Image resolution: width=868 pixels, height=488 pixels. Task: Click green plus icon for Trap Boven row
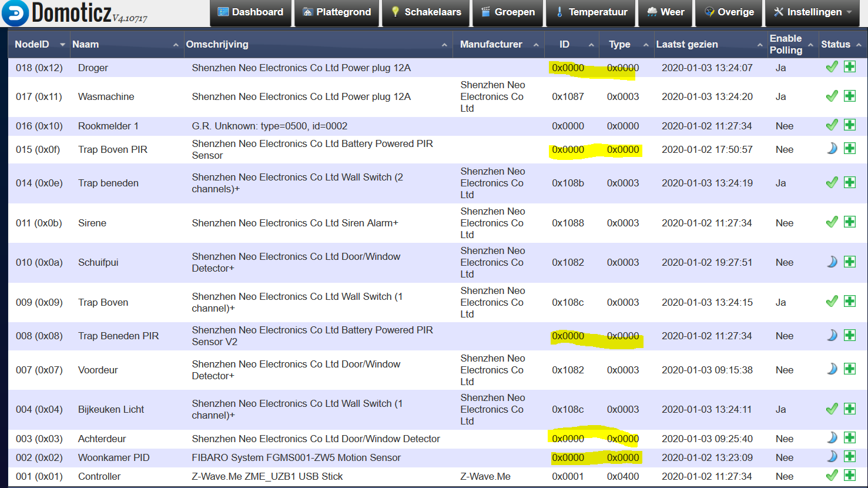(x=850, y=301)
